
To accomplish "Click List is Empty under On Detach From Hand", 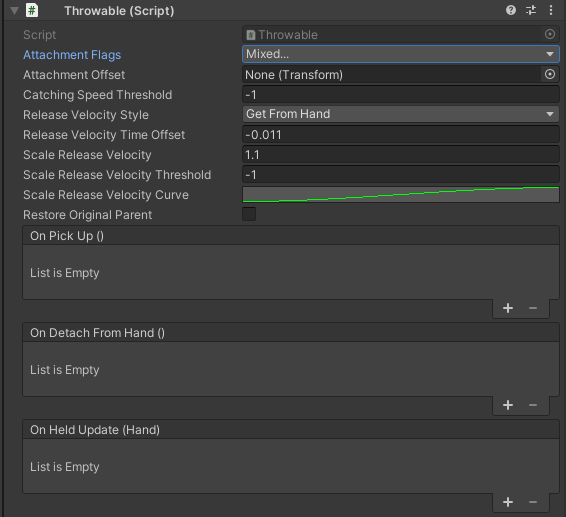I will pos(65,370).
